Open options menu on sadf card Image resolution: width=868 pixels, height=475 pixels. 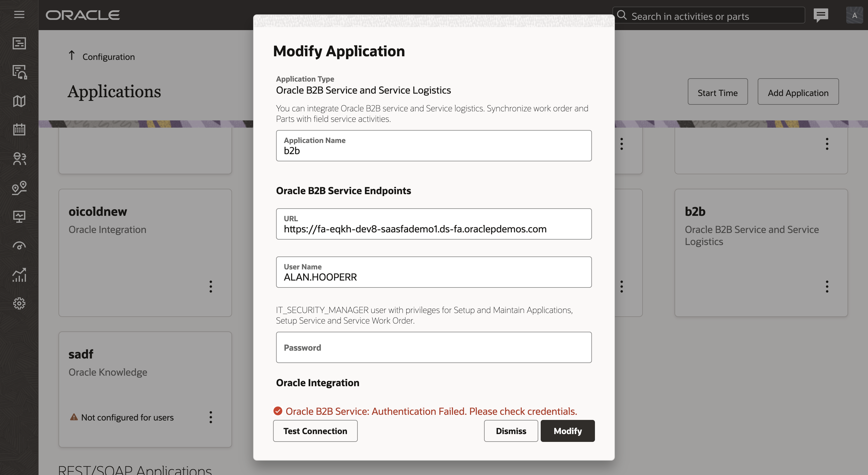click(211, 417)
